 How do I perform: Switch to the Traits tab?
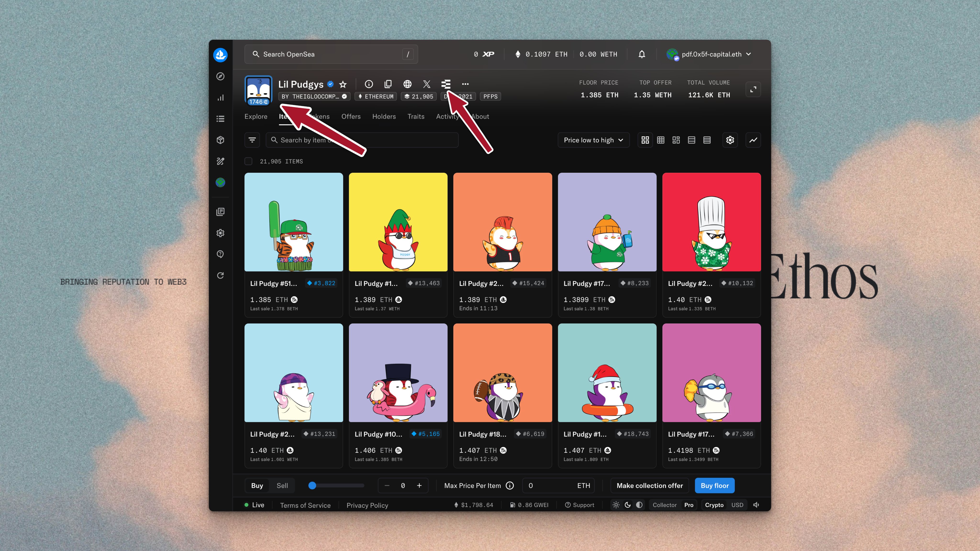[x=416, y=117]
